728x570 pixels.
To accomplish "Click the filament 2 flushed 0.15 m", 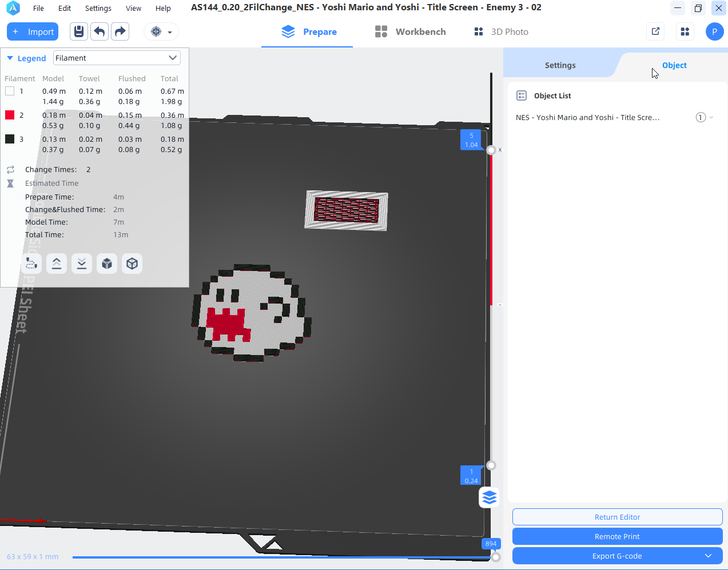I will coord(130,115).
